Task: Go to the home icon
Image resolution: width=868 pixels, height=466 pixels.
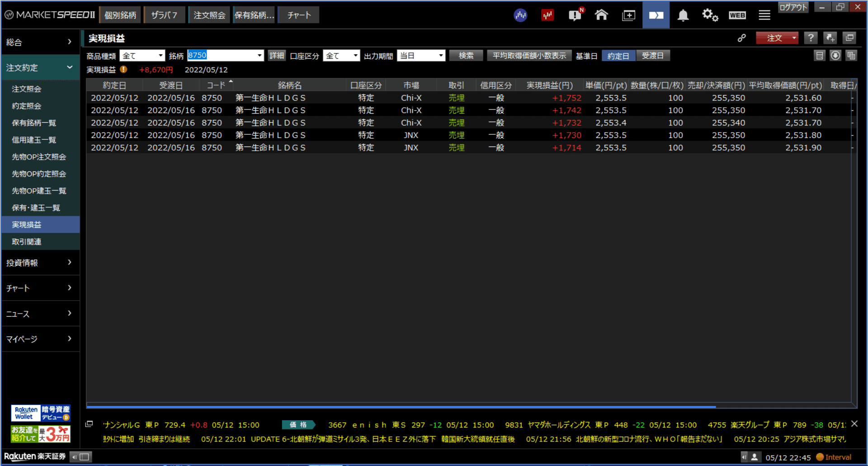Action: (601, 15)
